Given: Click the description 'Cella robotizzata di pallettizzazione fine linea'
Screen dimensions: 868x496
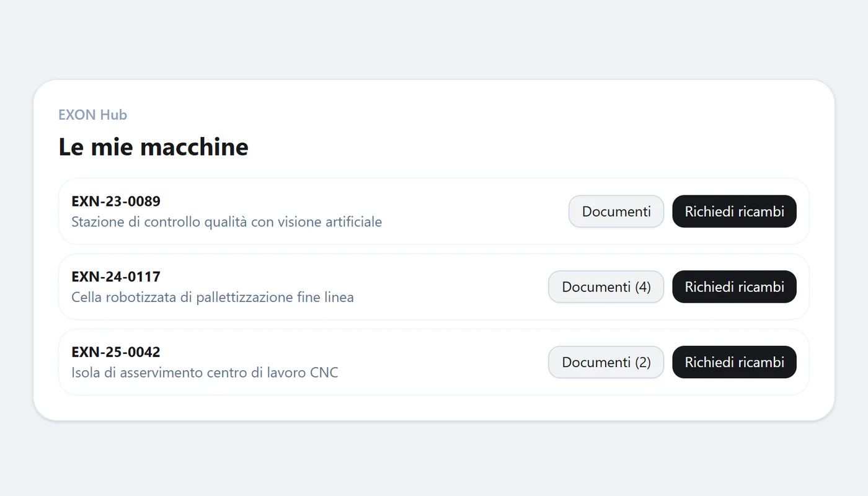Looking at the screenshot, I should click(213, 297).
